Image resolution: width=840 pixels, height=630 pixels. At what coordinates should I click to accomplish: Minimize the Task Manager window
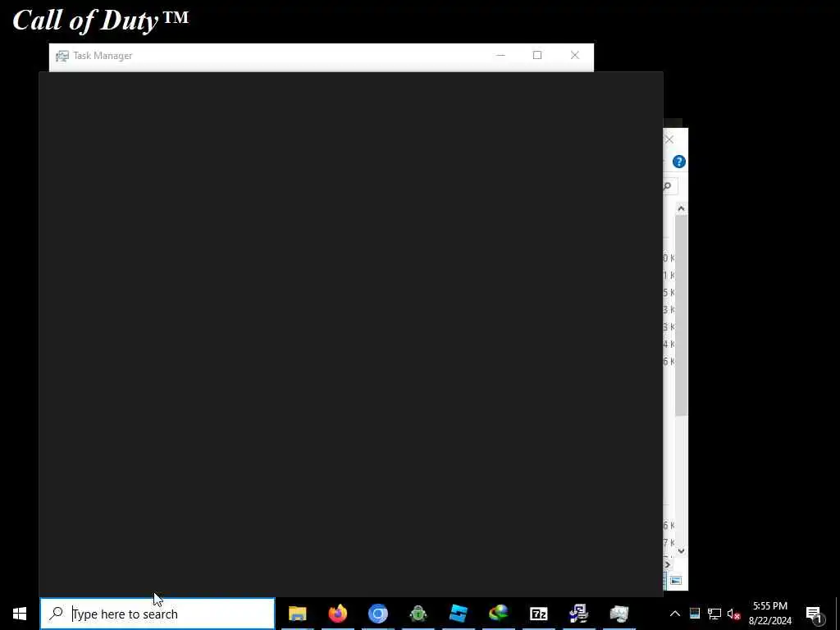[x=500, y=56]
